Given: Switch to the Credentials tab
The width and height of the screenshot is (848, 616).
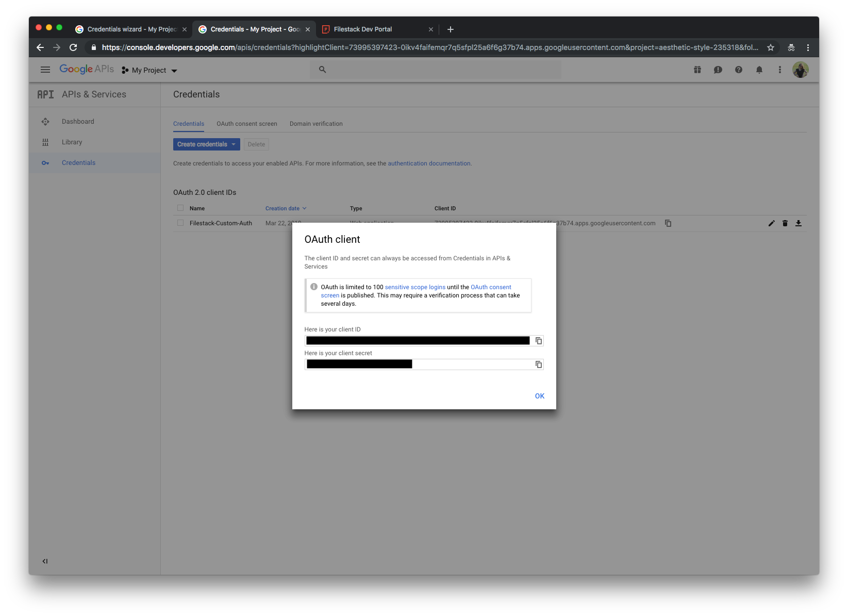Looking at the screenshot, I should (189, 124).
